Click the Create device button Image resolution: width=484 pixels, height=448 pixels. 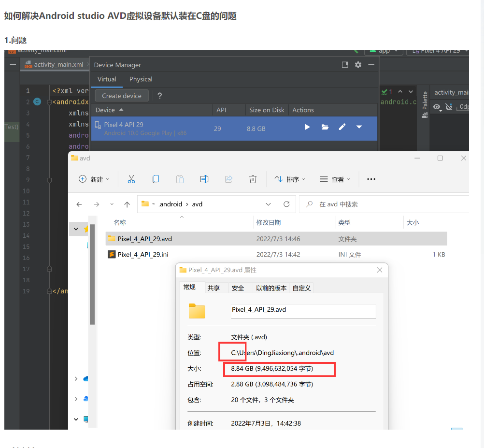click(x=122, y=96)
